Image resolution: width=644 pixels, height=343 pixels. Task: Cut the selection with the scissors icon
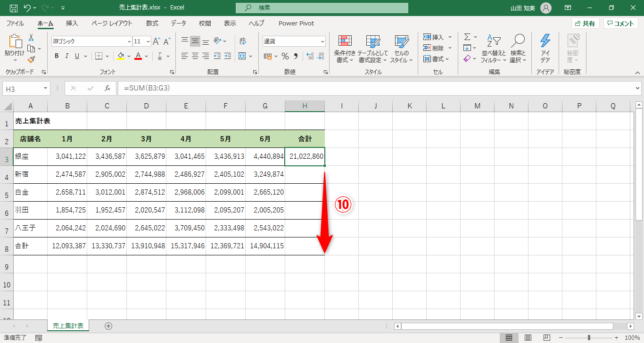31,38
